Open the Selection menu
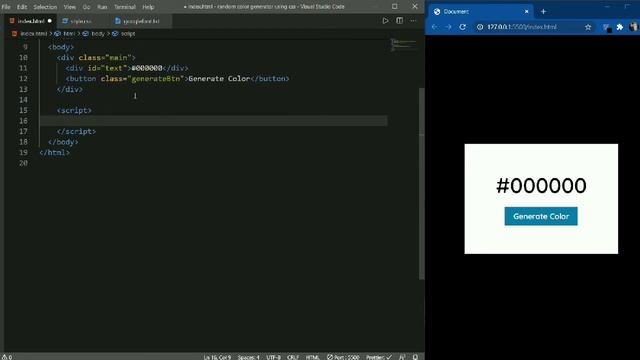Image resolution: width=640 pixels, height=360 pixels. point(45,7)
